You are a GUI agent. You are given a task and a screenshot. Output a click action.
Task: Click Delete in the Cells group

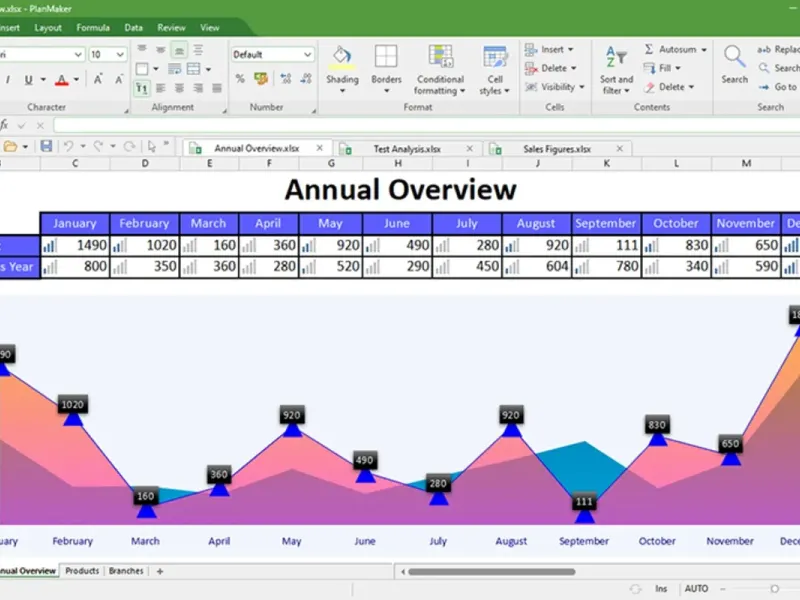pyautogui.click(x=551, y=68)
